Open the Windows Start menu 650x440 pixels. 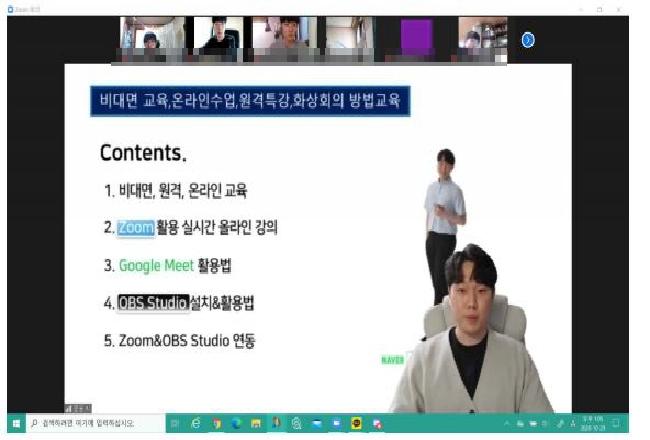pyautogui.click(x=17, y=423)
